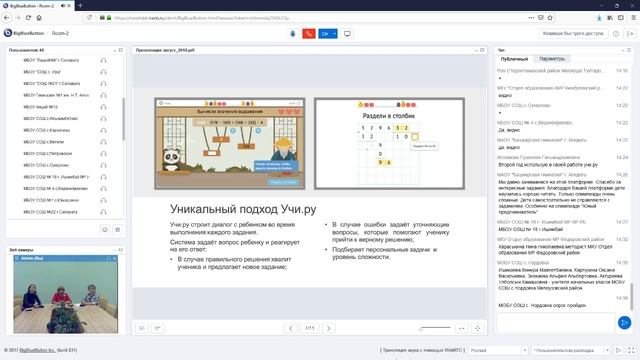Screen dimensions: 640x360
Task: Mute the microphone in the top toolbar
Action: [293, 33]
